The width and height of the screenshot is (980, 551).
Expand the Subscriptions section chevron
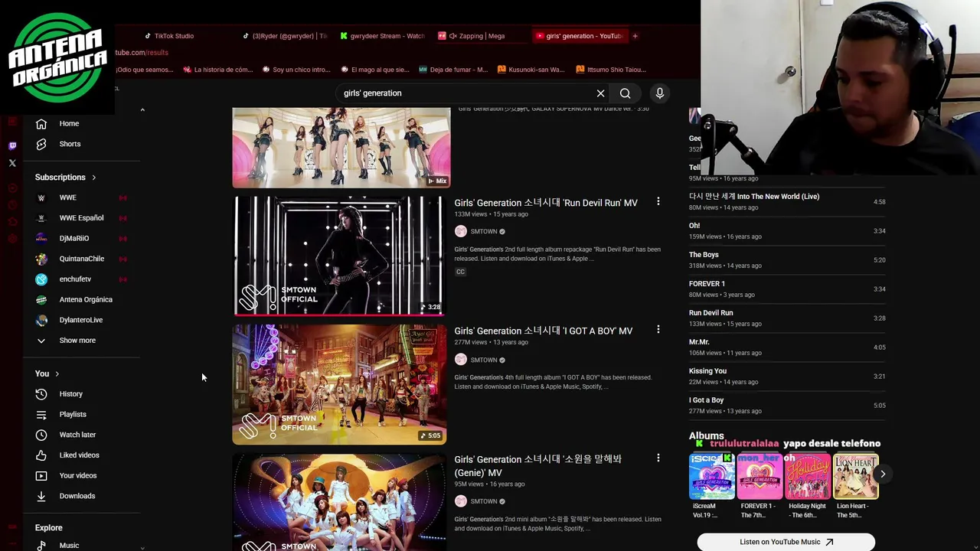94,178
